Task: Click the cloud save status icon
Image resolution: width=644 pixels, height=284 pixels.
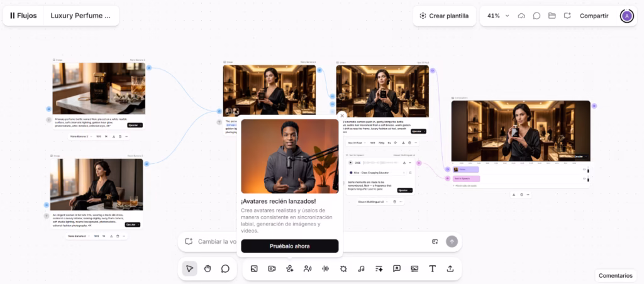Action: 521,16
